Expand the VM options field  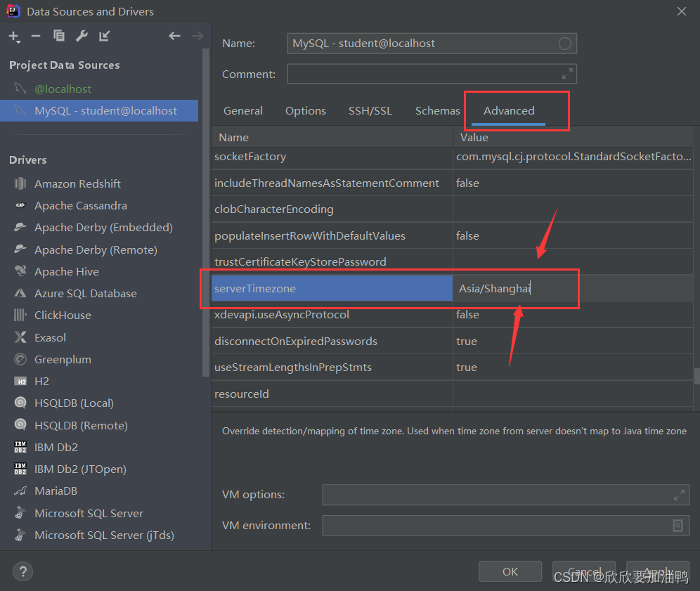tap(679, 495)
